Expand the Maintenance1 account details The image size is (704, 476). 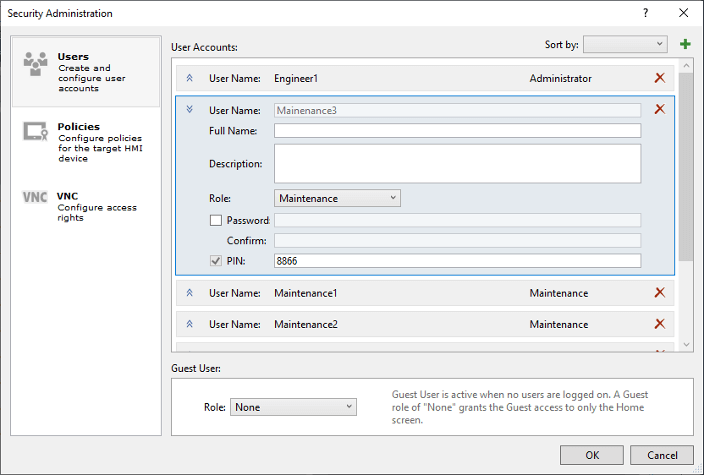(189, 293)
